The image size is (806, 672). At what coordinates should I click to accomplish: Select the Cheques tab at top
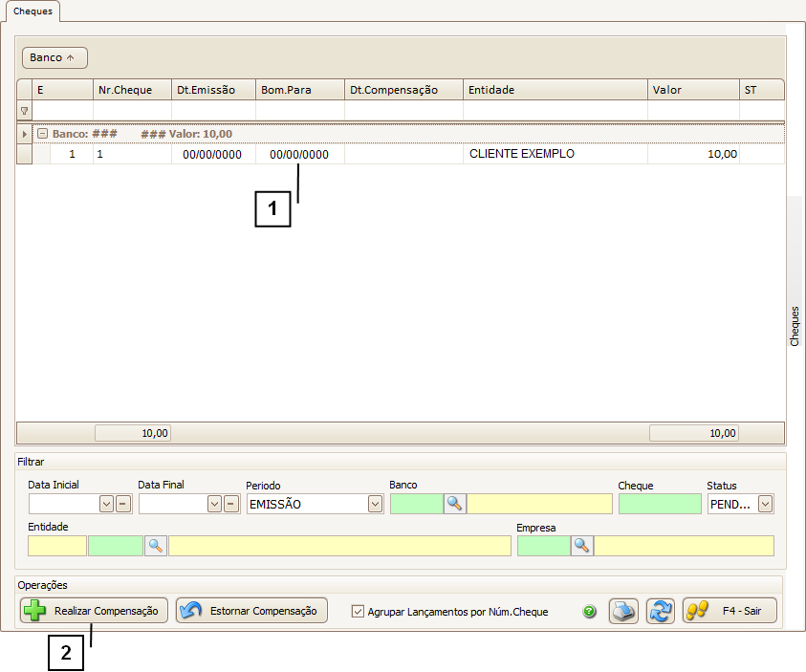(33, 11)
